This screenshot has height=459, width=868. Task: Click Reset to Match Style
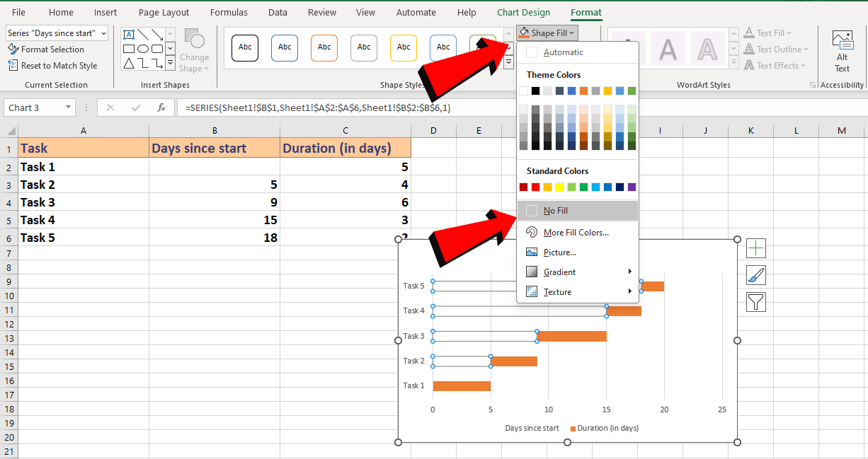pyautogui.click(x=50, y=65)
